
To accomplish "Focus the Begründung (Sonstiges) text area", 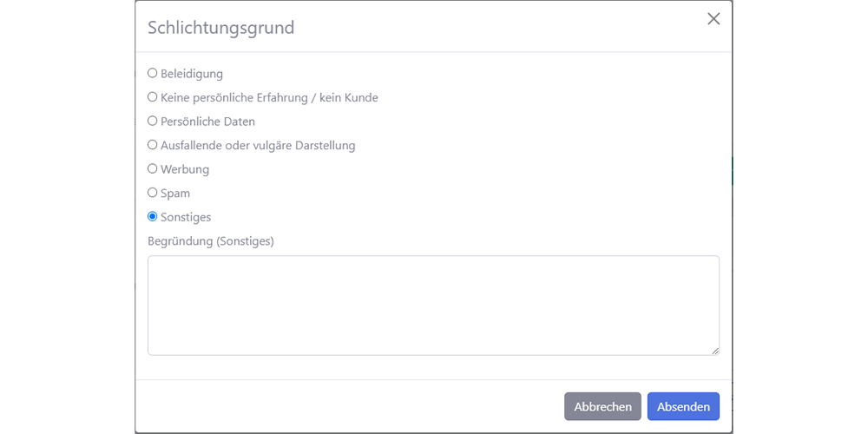I will click(x=433, y=305).
